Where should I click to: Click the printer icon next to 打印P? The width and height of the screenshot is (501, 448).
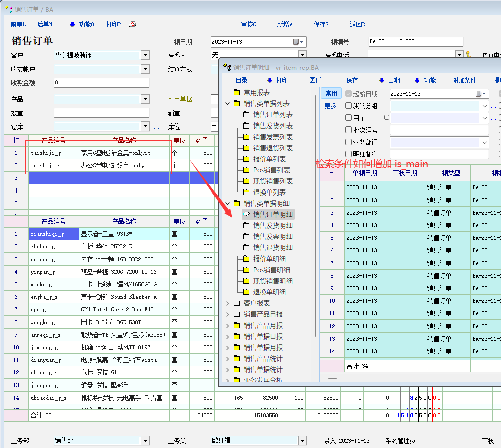click(132, 24)
